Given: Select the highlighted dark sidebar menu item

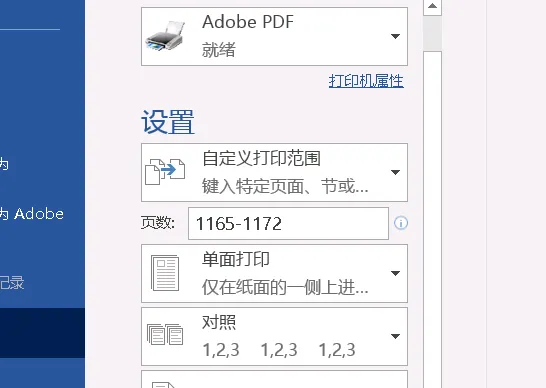Looking at the screenshot, I should click(42, 333).
